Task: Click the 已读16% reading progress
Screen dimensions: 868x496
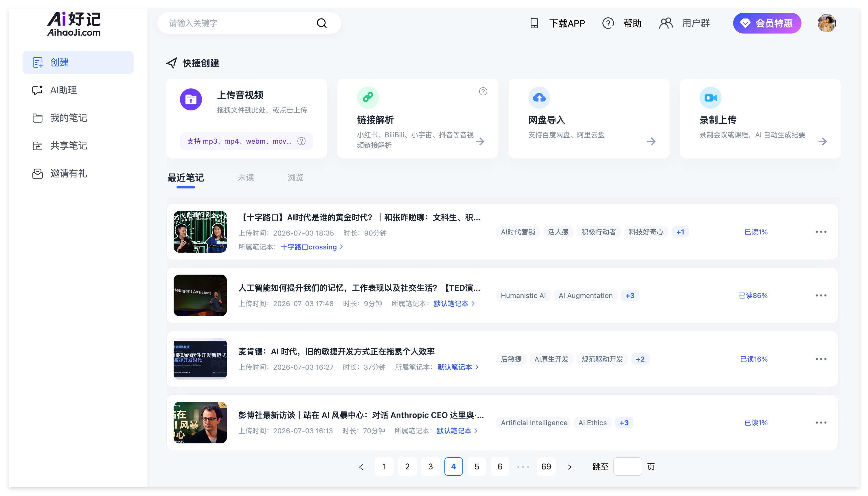Action: (754, 359)
